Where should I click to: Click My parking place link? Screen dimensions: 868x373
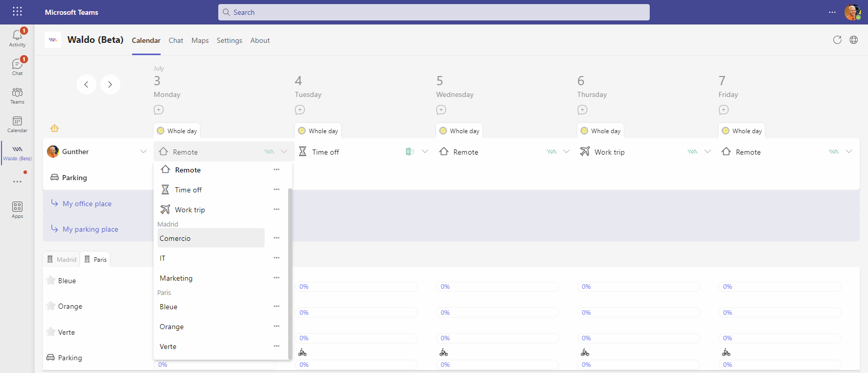coord(90,229)
